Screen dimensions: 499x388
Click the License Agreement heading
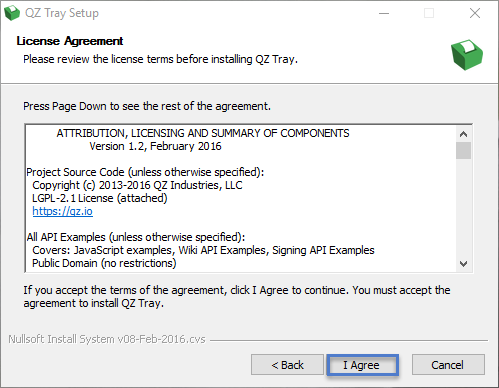tap(70, 41)
